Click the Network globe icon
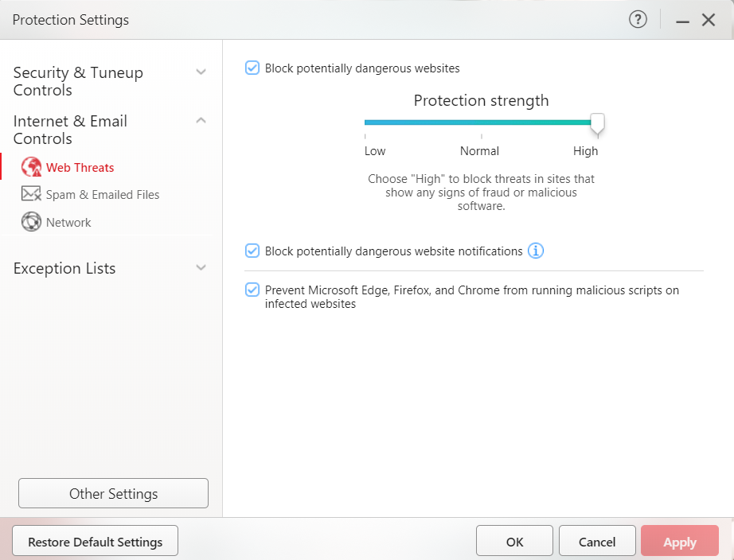The image size is (734, 560). click(31, 222)
